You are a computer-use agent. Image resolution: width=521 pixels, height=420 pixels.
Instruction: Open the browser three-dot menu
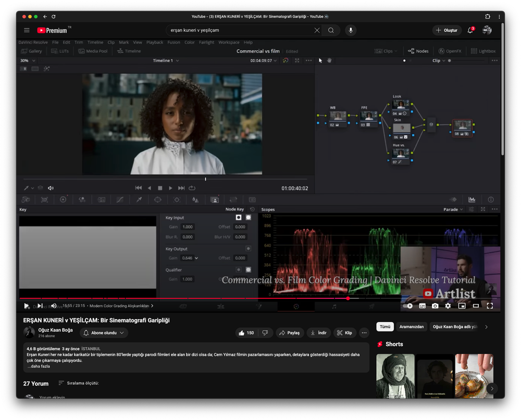[x=499, y=16]
